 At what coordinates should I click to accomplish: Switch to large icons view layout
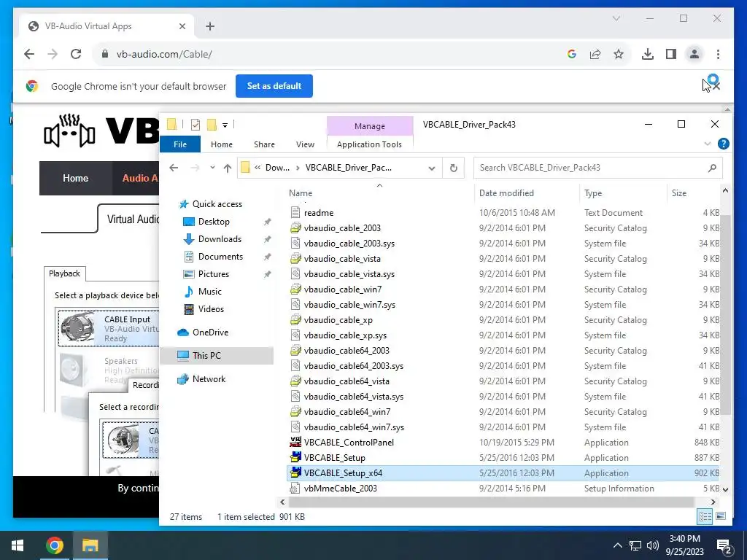click(721, 517)
